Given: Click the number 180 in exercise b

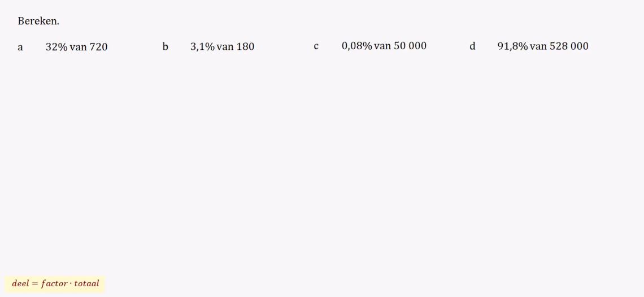Looking at the screenshot, I should tap(245, 46).
